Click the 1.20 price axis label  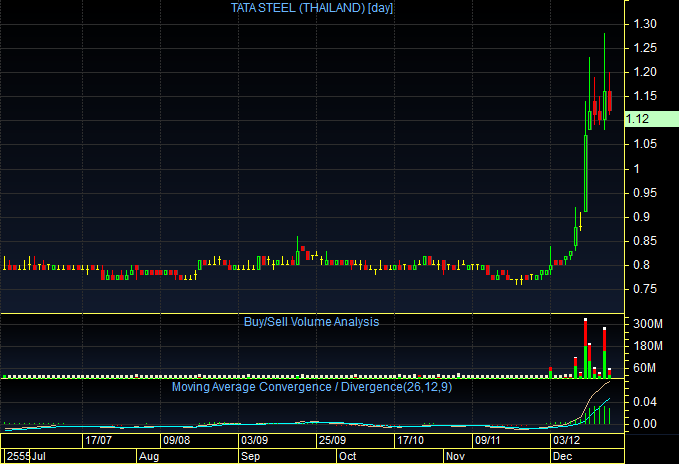[x=645, y=72]
